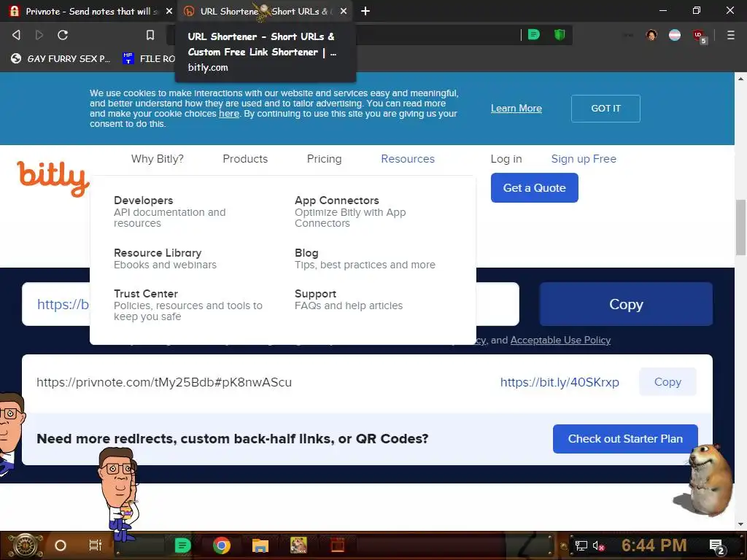
Task: Open the uBlock Origin extension icon
Action: click(699, 36)
